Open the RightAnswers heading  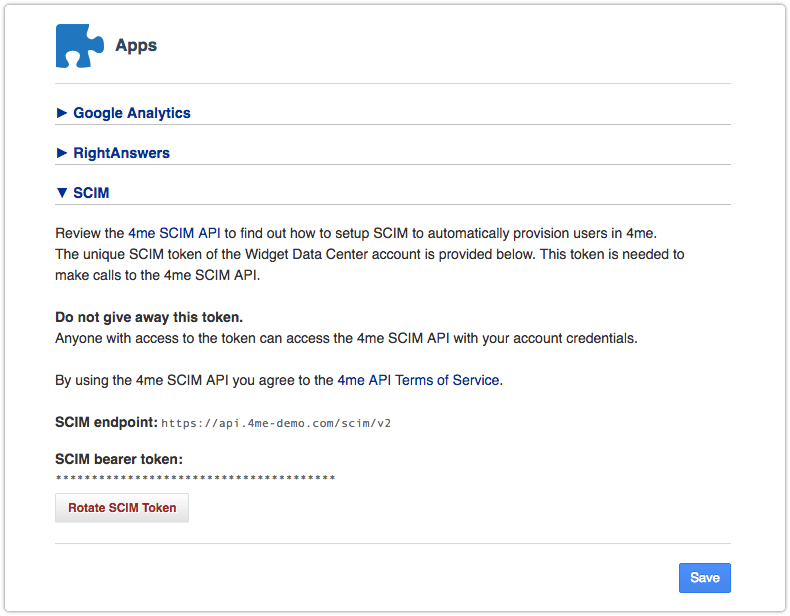(x=121, y=153)
